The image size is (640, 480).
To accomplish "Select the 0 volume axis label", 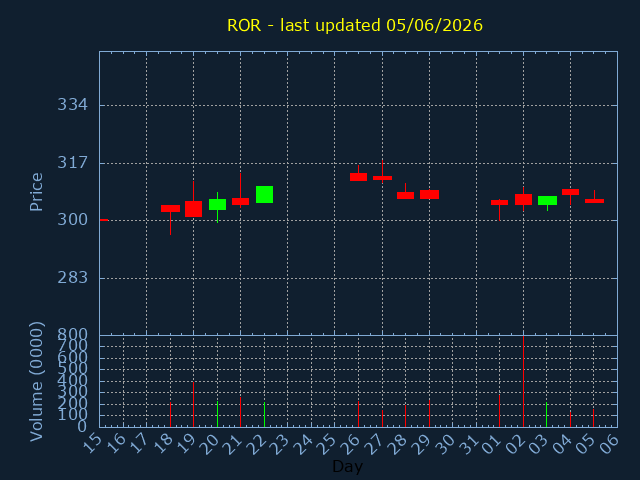I will [x=82, y=427].
